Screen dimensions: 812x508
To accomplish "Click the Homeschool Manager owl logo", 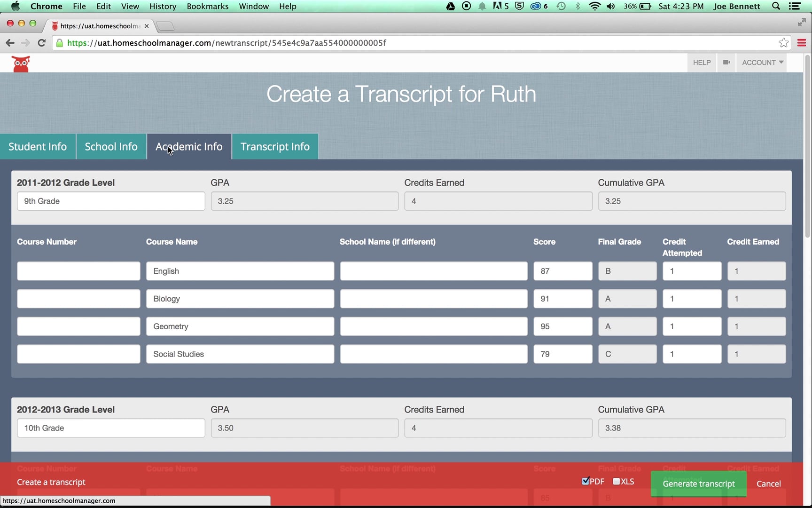I will [21, 63].
